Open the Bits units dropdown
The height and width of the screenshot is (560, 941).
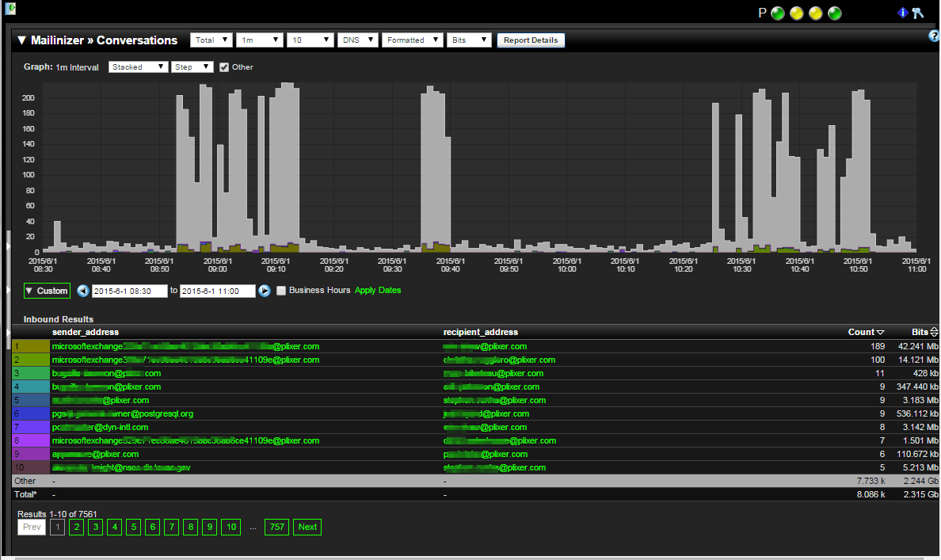tap(469, 40)
